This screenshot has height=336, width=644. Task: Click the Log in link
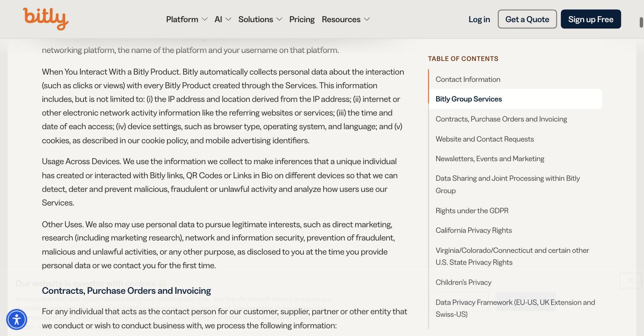[x=479, y=19]
